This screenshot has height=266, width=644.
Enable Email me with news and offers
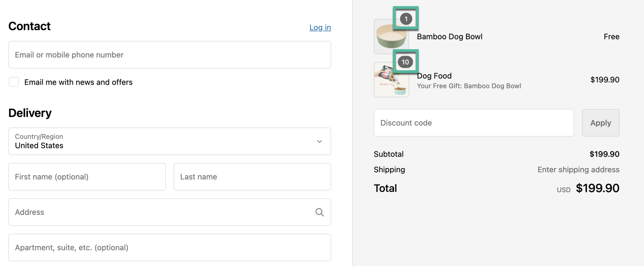(x=14, y=82)
